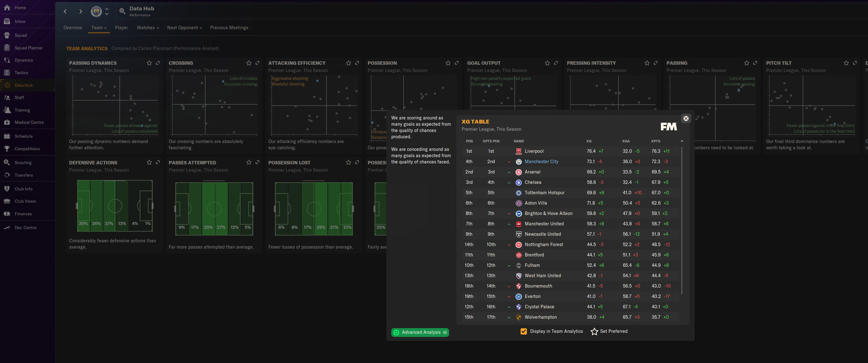Click Set Preferred star button

(x=609, y=331)
